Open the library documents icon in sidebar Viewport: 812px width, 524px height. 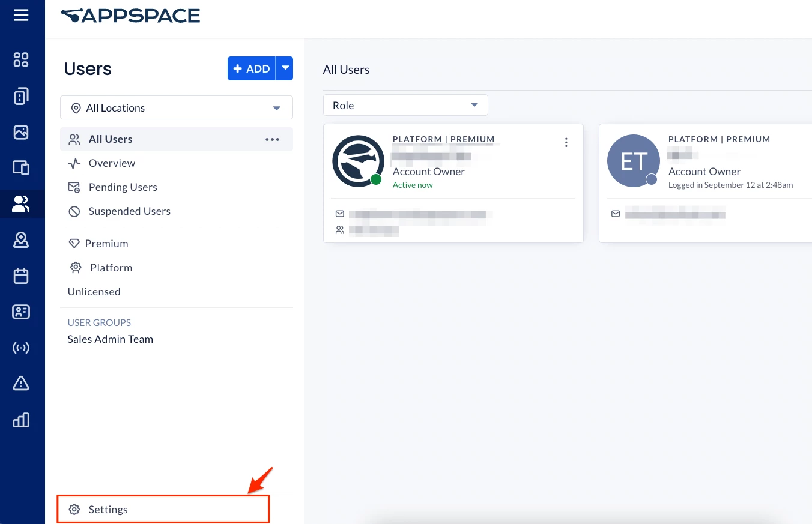21,96
